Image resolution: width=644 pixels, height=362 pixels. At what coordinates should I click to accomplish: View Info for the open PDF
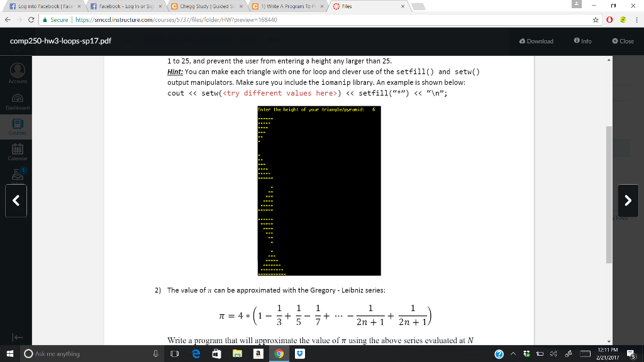click(x=582, y=41)
